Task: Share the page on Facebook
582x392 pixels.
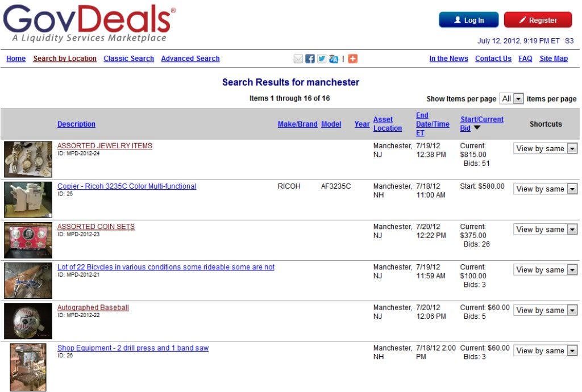Action: click(x=310, y=59)
